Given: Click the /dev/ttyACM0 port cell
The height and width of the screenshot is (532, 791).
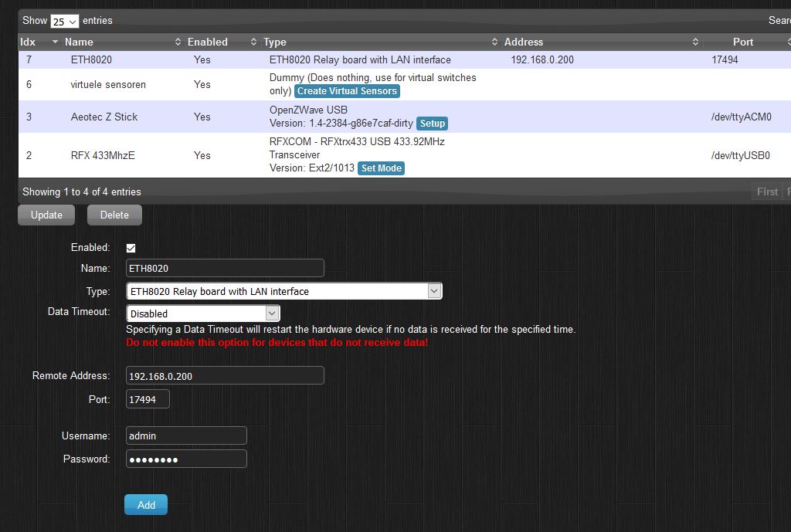Looking at the screenshot, I should pyautogui.click(x=741, y=117).
